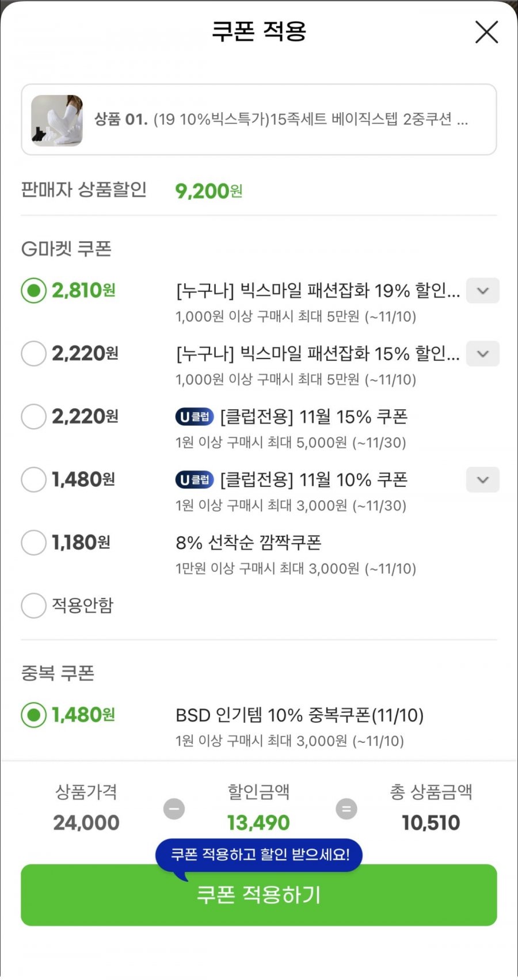This screenshot has width=518, height=980.
Task: Open the socks product thumbnail image
Action: click(x=57, y=120)
